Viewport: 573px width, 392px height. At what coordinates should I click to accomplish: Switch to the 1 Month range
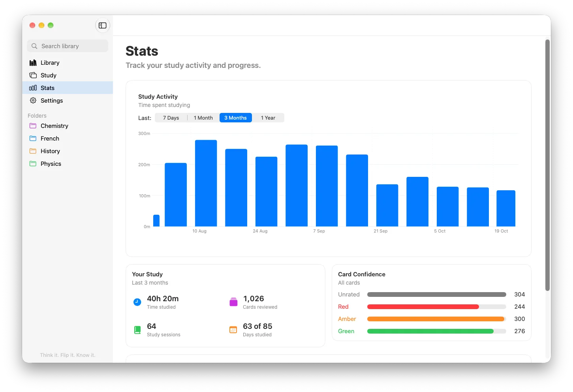(203, 118)
